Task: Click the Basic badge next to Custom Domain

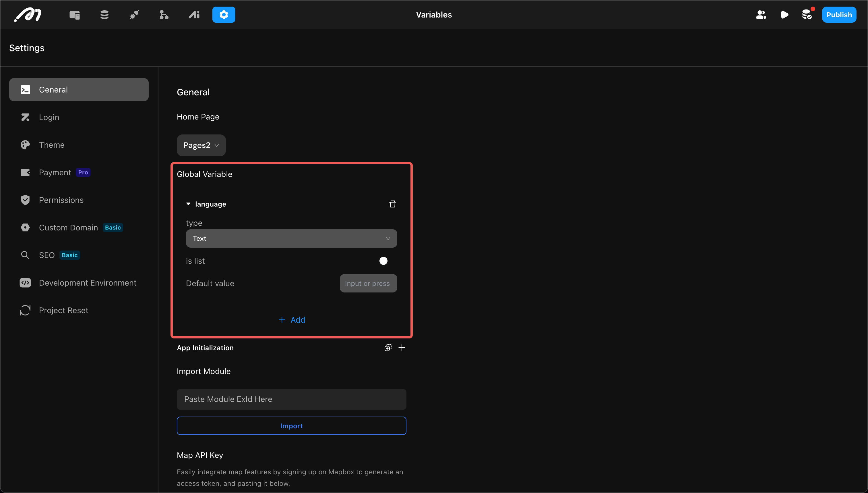Action: point(113,228)
